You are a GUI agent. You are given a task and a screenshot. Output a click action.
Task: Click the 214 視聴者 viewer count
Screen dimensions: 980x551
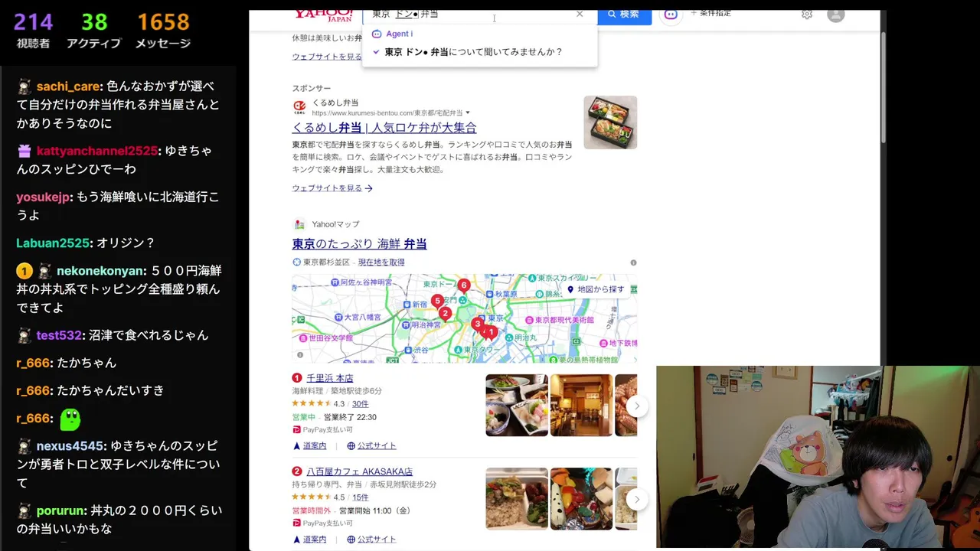[33, 30]
